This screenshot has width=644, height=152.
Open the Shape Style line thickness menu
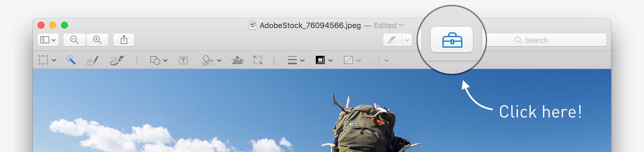[296, 61]
